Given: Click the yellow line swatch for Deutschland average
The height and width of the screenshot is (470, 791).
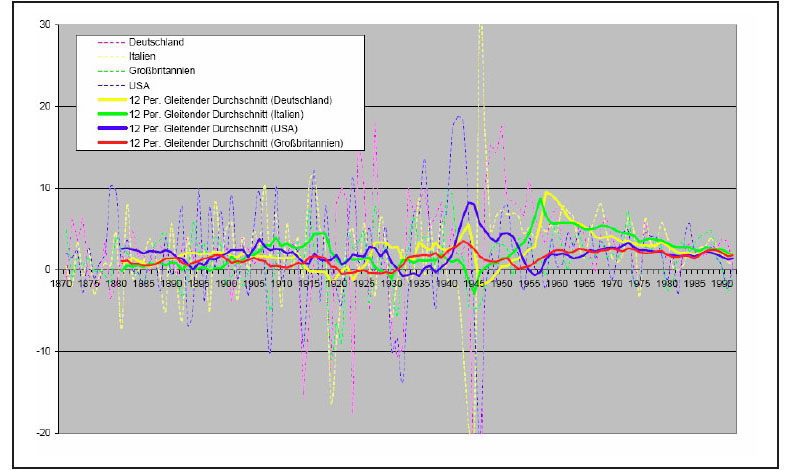Looking at the screenshot, I should 112,100.
